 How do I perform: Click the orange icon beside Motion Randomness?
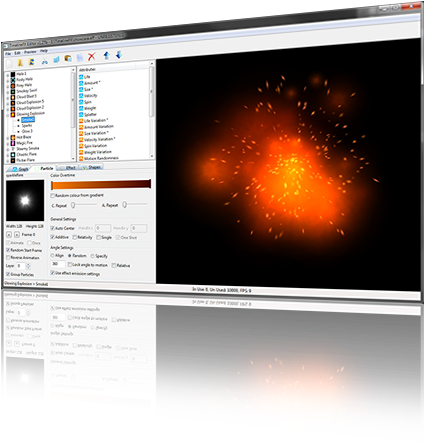click(x=81, y=158)
